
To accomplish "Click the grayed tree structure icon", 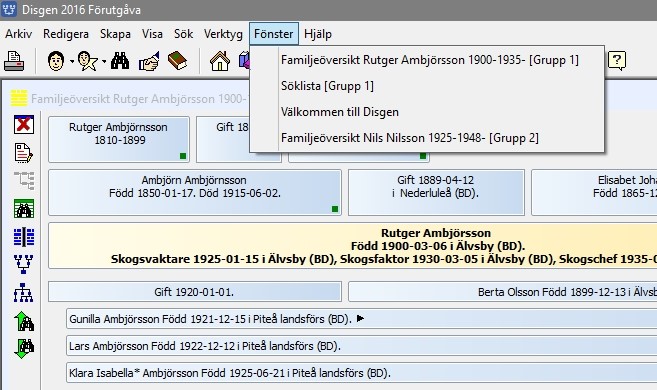I will pos(24,181).
